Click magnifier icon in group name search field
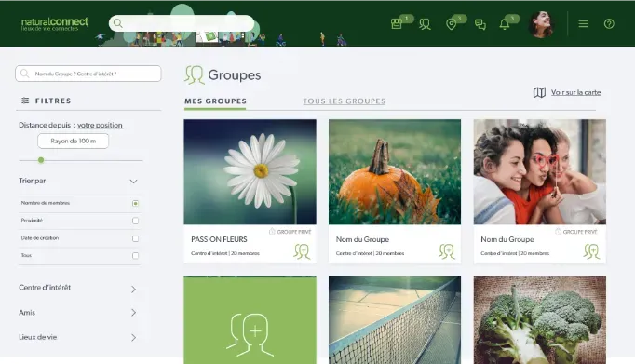The height and width of the screenshot is (364, 635). [25, 74]
